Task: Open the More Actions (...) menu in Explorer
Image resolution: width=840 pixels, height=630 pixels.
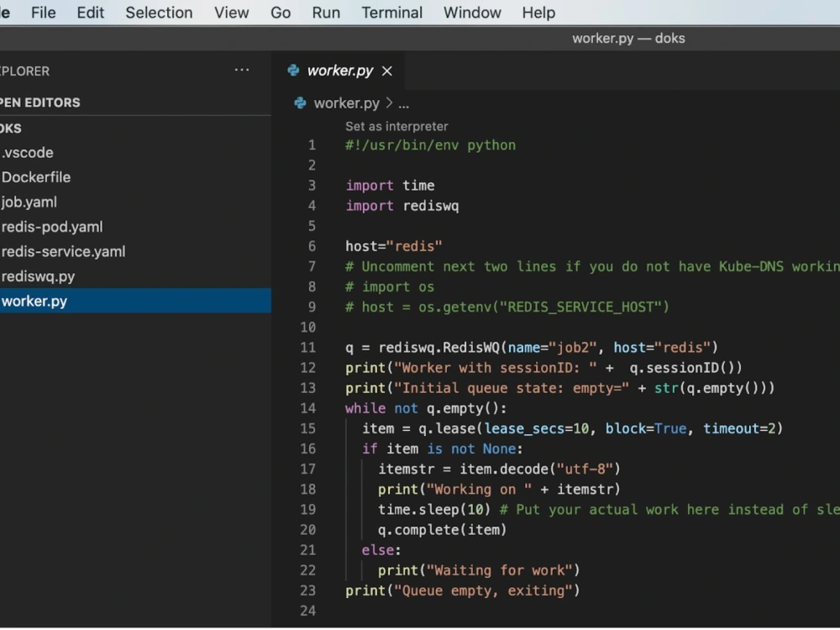Action: pyautogui.click(x=242, y=71)
